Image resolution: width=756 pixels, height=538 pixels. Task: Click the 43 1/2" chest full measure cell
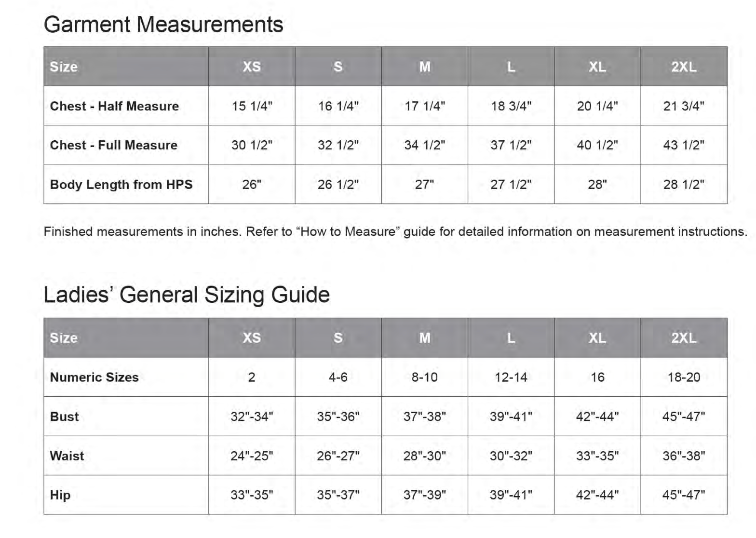click(x=684, y=145)
